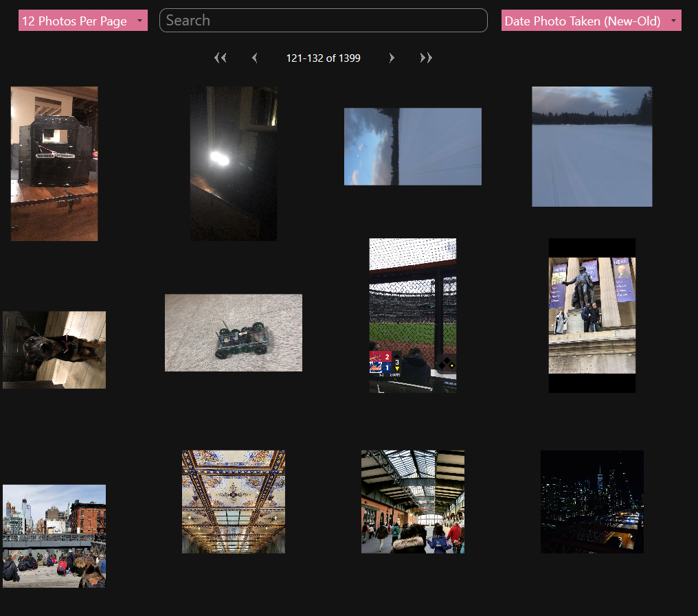
Task: Select the city skyline crowd photo
Action: [54, 536]
